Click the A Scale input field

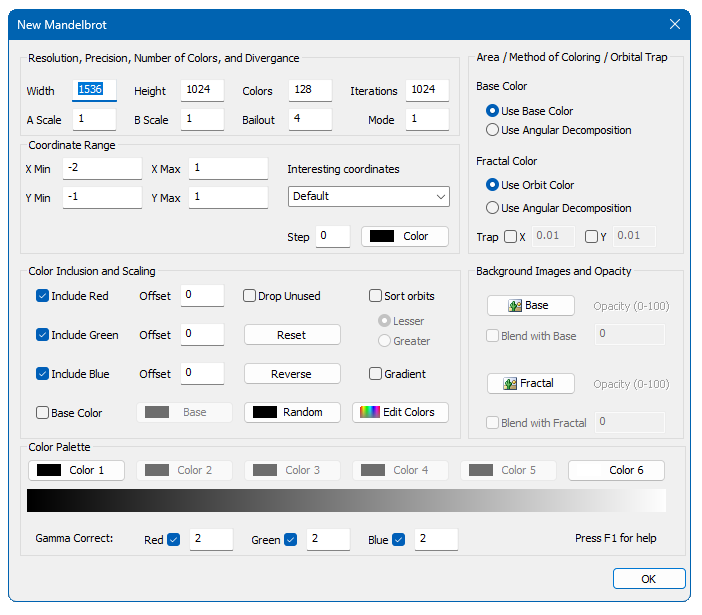(x=94, y=120)
